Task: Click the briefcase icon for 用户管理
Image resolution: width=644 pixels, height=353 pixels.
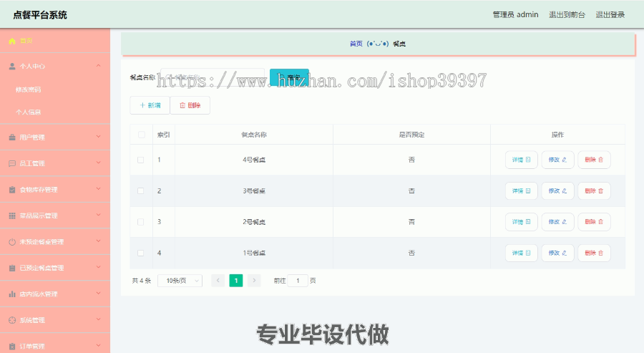Action: [12, 137]
